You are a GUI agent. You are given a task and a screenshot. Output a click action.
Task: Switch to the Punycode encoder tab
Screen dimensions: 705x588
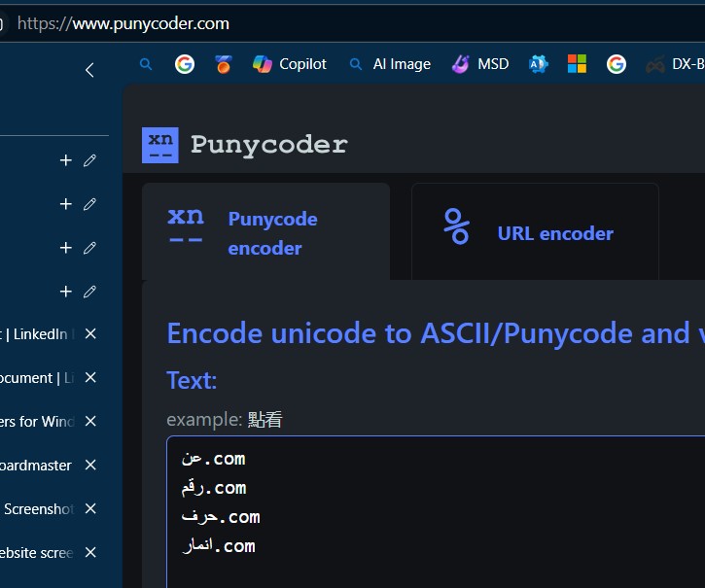click(x=265, y=232)
